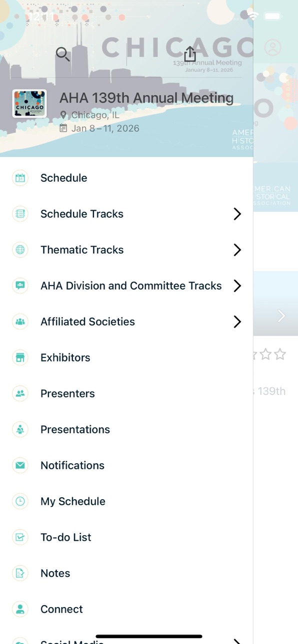The width and height of the screenshot is (298, 644).
Task: Expand the Affiliated Societies chevron
Action: (237, 322)
